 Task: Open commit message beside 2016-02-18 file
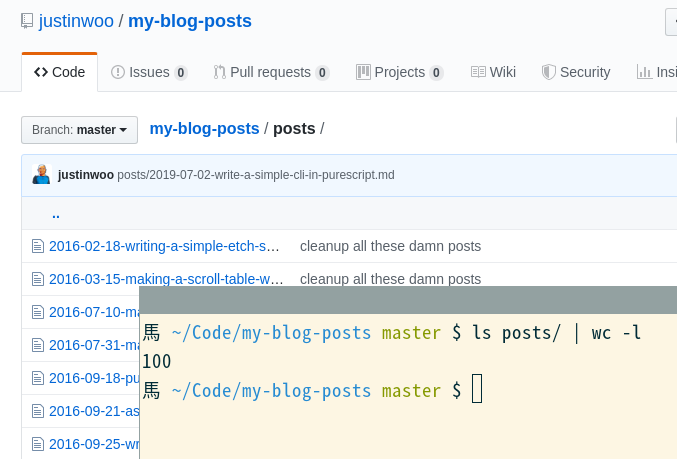point(390,246)
